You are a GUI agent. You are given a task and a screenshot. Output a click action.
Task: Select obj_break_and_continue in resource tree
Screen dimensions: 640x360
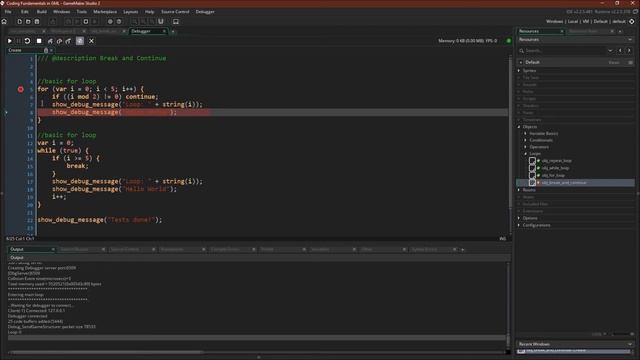[x=564, y=183]
